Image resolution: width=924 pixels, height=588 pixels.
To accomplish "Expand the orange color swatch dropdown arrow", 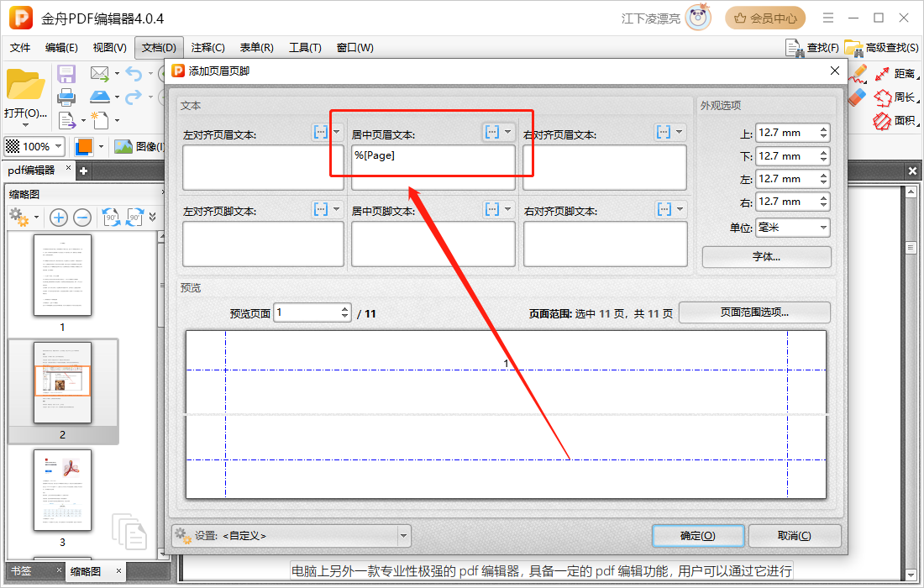I will (x=101, y=146).
